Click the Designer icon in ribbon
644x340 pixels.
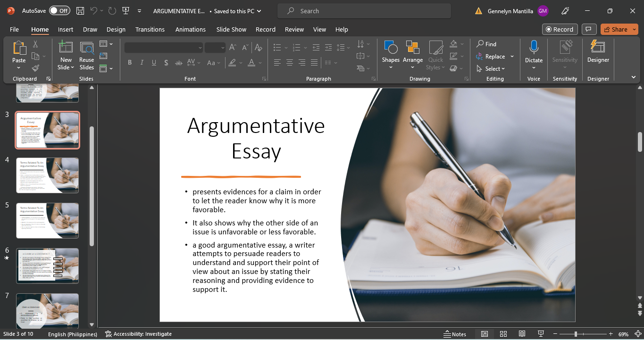point(598,52)
